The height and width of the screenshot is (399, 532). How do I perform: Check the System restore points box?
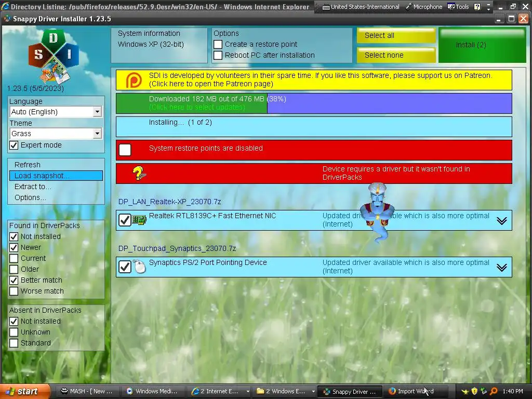125,150
